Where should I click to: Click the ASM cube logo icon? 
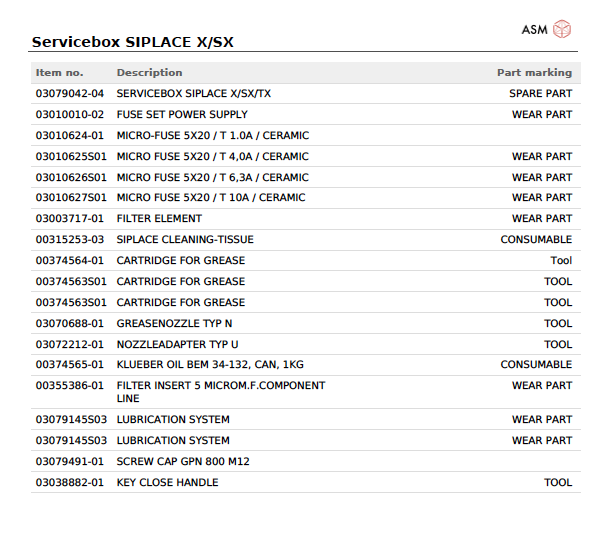point(561,29)
